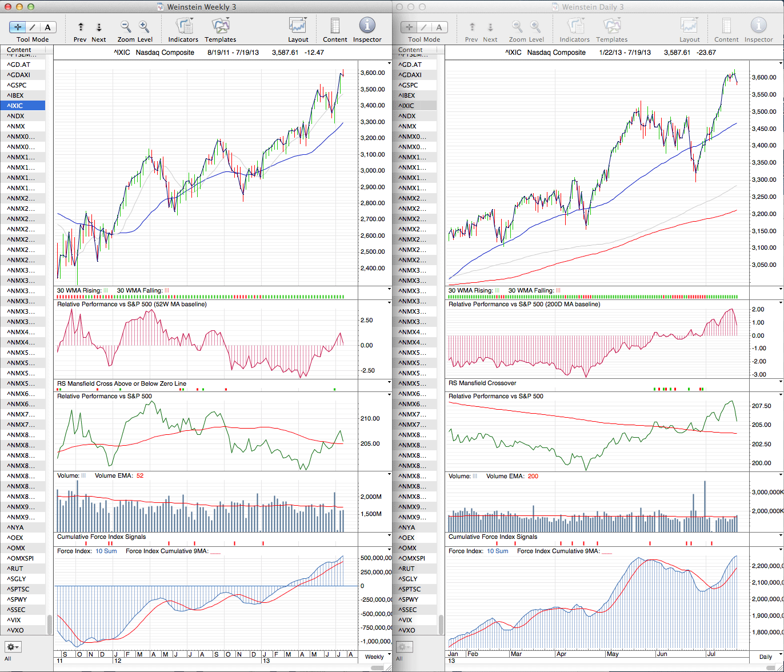Click Zoom In magnifier in Daily window
Viewport: 784px width, 672px height.
tap(535, 27)
